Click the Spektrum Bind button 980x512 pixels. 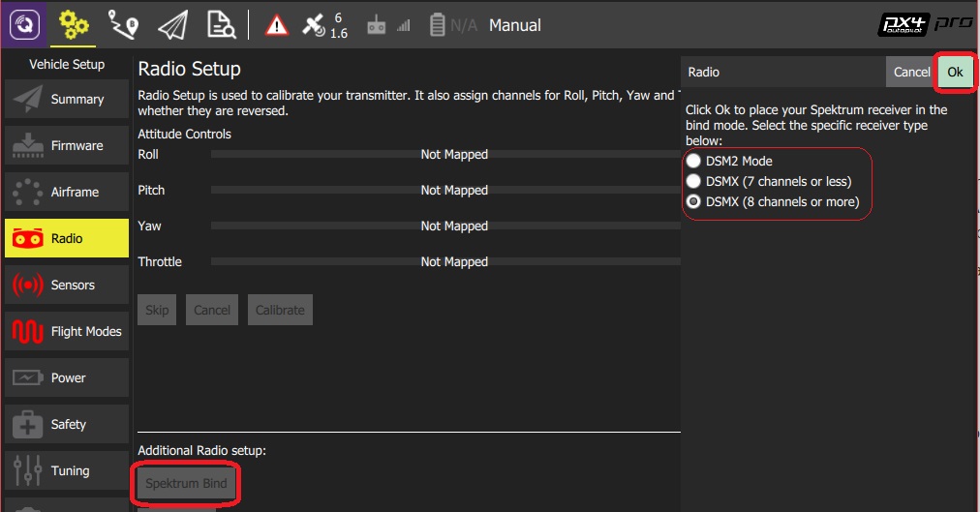(x=186, y=484)
